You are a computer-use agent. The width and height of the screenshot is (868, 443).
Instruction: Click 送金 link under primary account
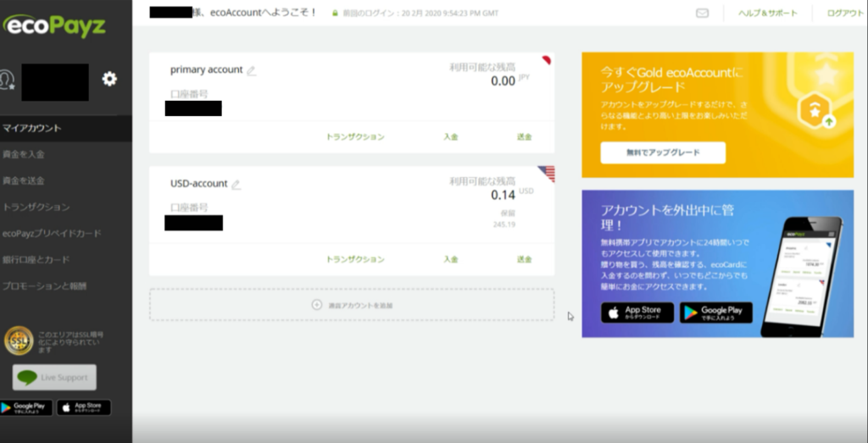(524, 137)
